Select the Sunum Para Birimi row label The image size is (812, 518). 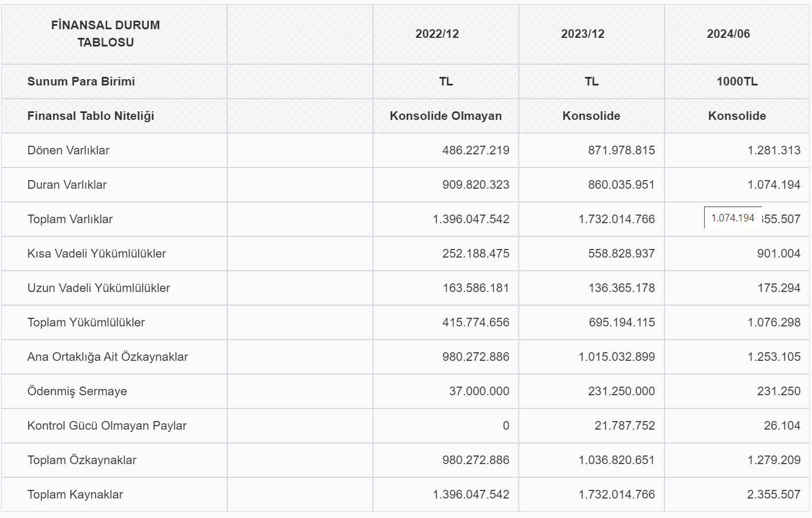tap(81, 81)
